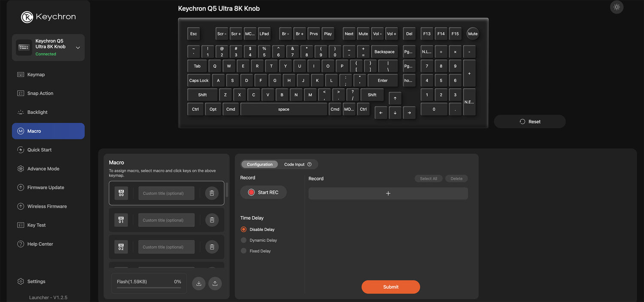Open the Keymap section in sidebar
The width and height of the screenshot is (644, 302).
point(36,75)
